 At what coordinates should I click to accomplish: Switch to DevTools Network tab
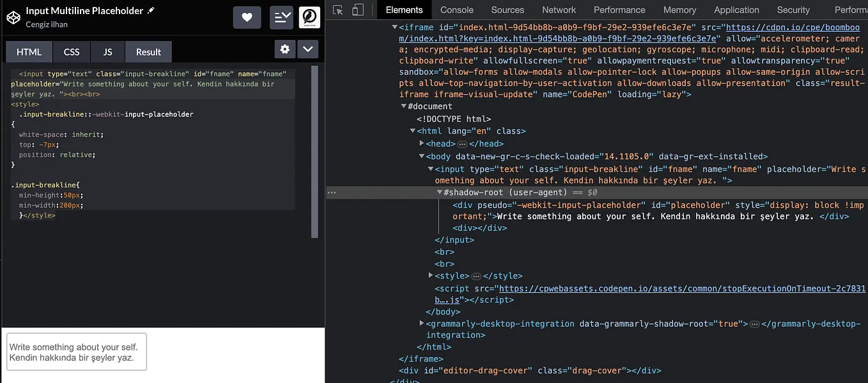point(559,10)
